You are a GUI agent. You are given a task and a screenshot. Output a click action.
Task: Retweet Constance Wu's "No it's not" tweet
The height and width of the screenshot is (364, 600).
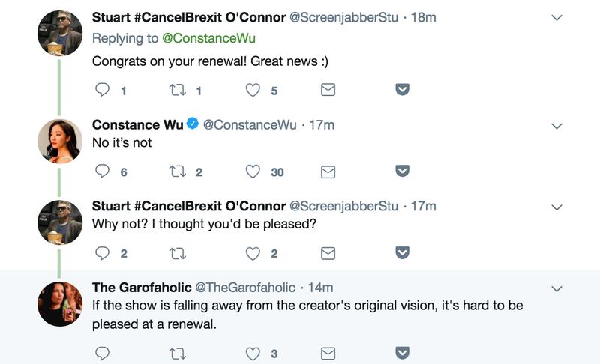click(x=178, y=172)
